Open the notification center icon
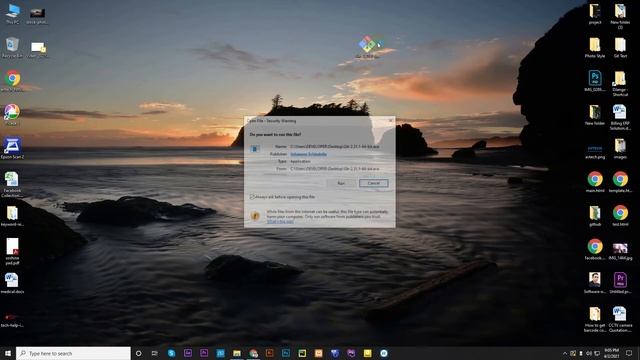The width and height of the screenshot is (640, 360). pos(629,353)
